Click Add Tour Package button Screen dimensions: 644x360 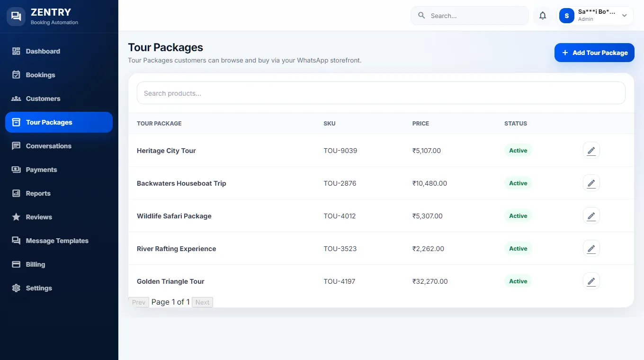pos(594,53)
